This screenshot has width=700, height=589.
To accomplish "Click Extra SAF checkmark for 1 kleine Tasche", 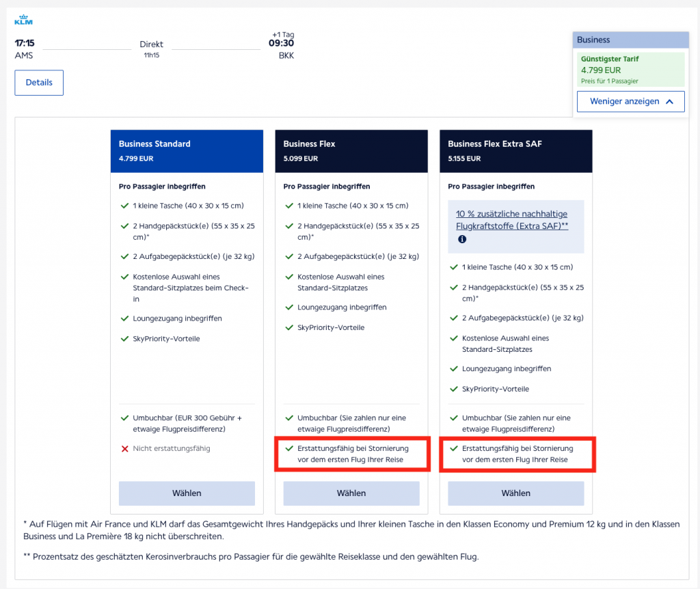I will 454,267.
